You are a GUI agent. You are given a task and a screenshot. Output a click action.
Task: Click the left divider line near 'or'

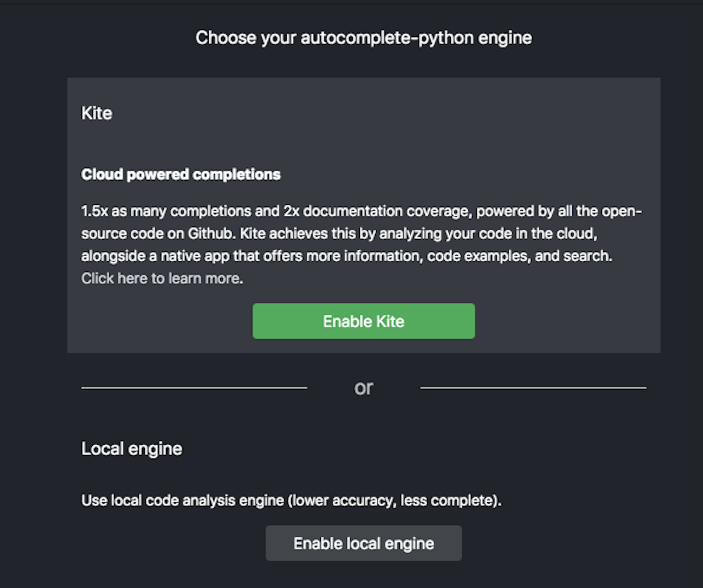(x=194, y=388)
